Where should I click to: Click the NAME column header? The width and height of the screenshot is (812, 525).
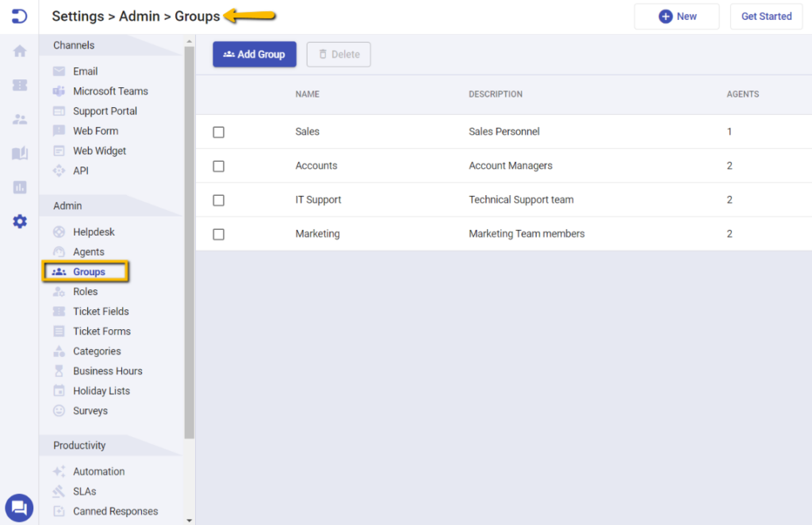click(307, 94)
